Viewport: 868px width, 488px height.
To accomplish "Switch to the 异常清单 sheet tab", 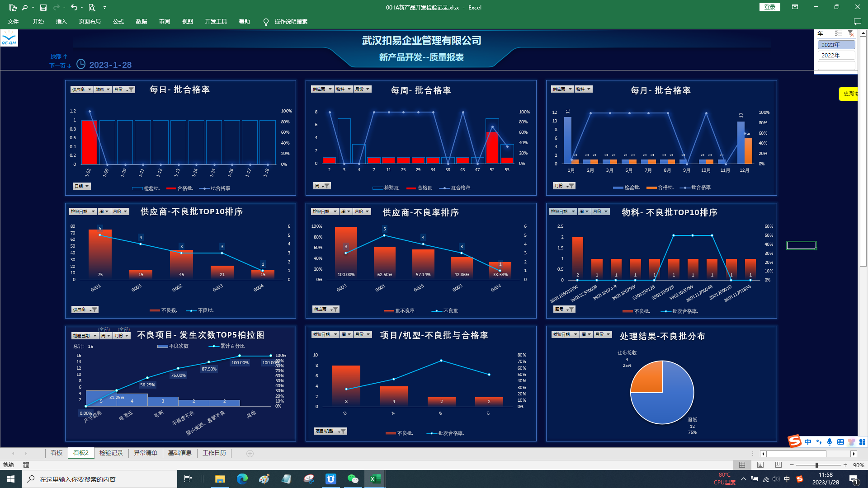I will point(146,453).
